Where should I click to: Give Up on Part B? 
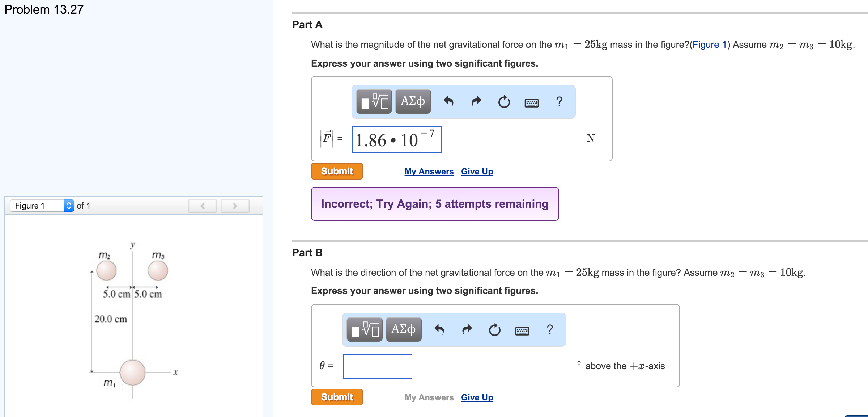point(477,397)
